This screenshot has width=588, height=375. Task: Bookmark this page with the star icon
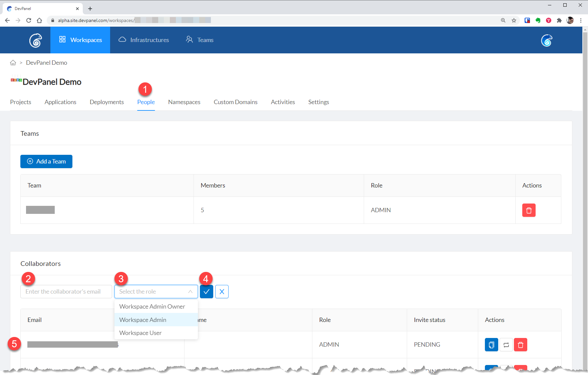(x=514, y=20)
